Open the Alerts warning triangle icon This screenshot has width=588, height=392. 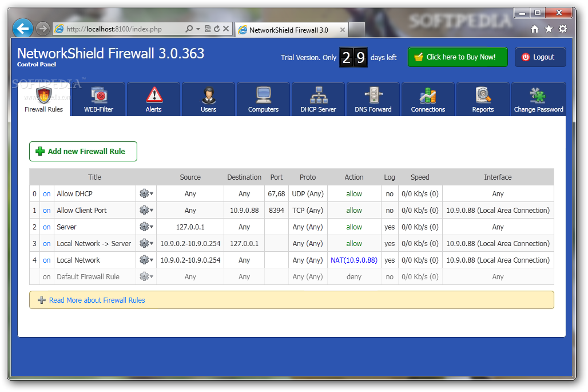tap(154, 95)
